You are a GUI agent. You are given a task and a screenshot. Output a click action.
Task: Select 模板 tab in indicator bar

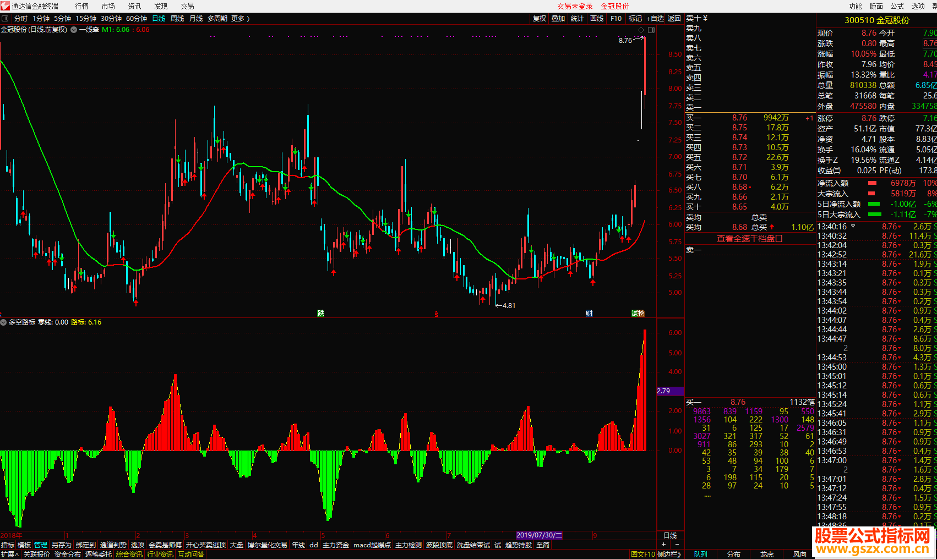tap(24, 545)
